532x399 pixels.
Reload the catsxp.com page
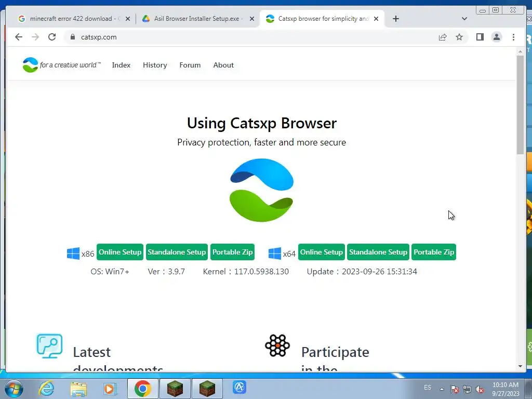(52, 37)
